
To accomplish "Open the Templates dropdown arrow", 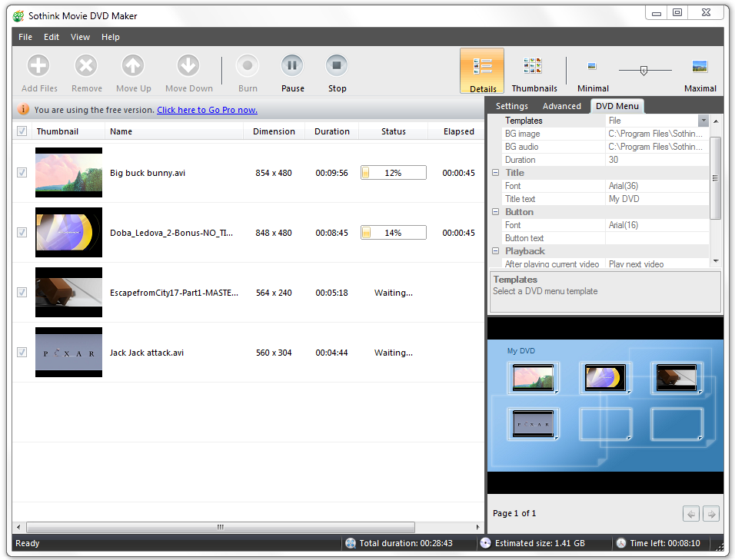I will pyautogui.click(x=703, y=121).
